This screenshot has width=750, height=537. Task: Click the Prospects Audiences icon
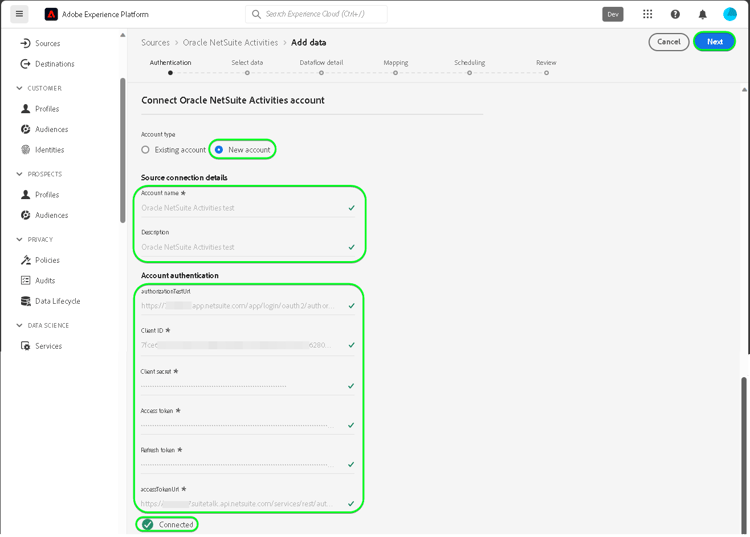point(25,215)
